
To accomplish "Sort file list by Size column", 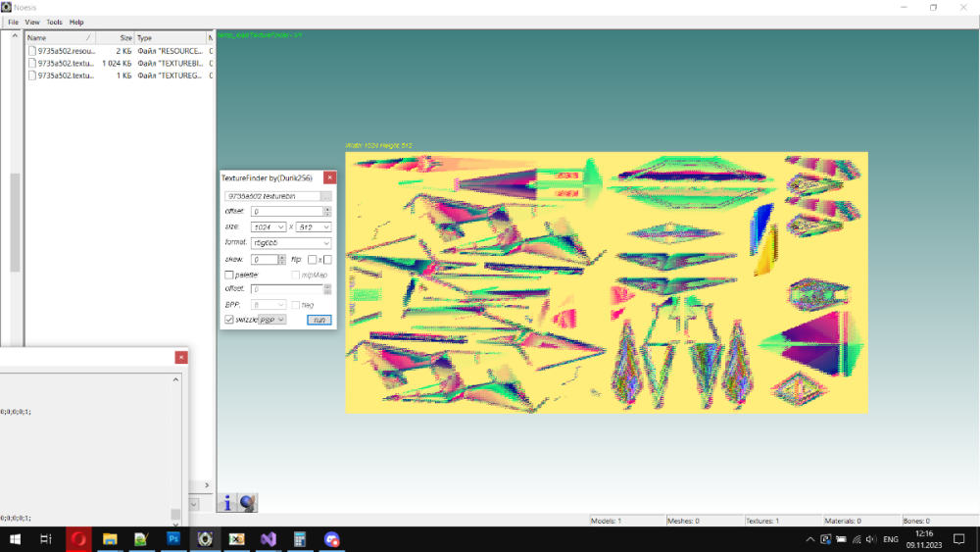I will (115, 37).
